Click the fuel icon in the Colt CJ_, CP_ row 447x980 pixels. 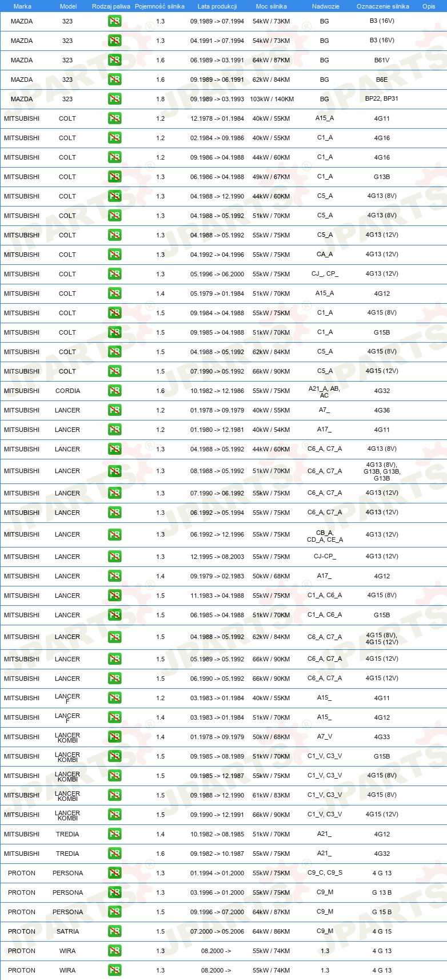115,274
